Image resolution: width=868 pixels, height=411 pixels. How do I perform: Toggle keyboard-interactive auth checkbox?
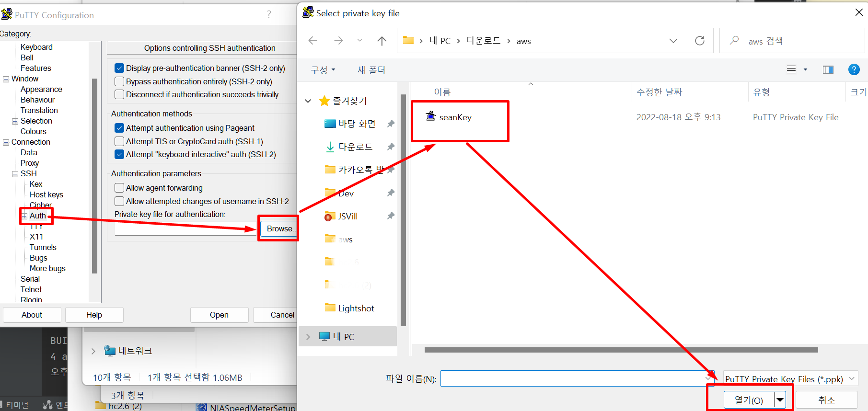point(119,154)
